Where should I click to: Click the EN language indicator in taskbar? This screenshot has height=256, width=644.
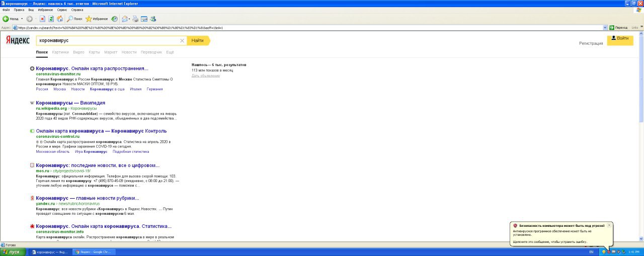pos(591,252)
